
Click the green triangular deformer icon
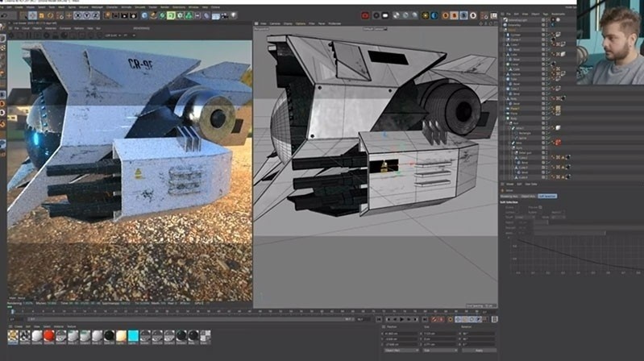[x=189, y=15]
